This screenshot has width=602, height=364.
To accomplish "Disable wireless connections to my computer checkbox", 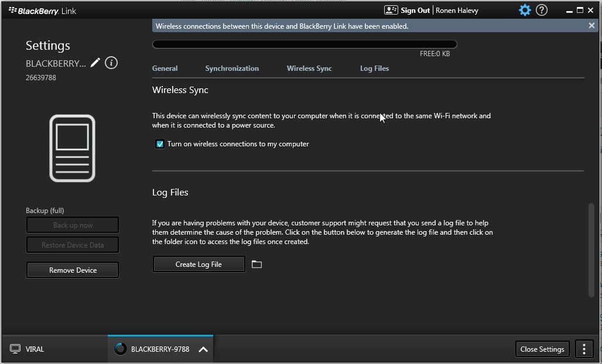I will pos(160,144).
